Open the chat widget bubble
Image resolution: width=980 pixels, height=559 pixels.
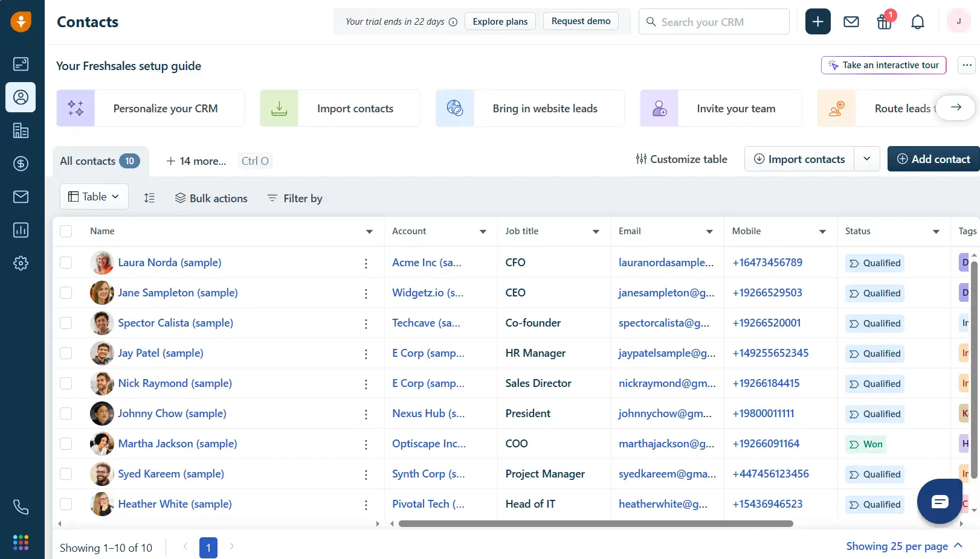(x=940, y=501)
